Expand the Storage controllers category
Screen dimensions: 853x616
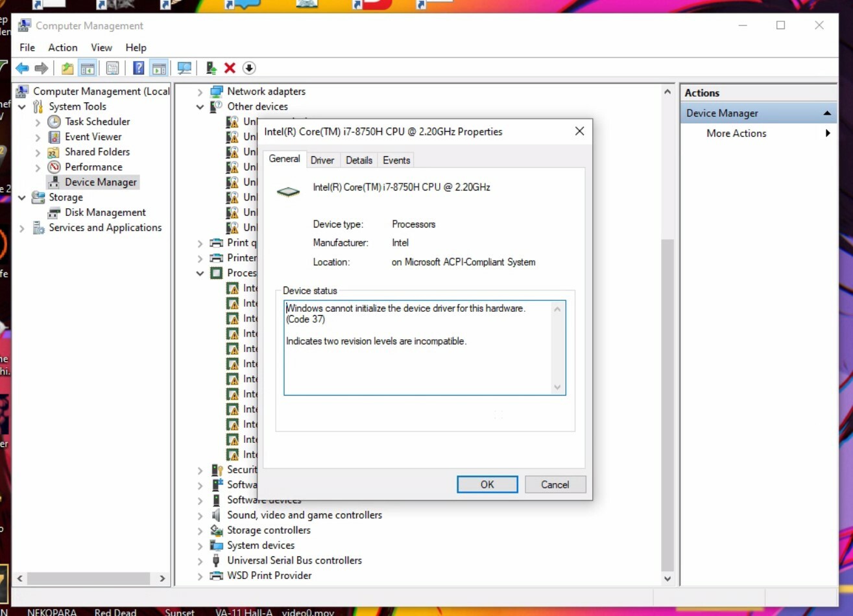[200, 530]
